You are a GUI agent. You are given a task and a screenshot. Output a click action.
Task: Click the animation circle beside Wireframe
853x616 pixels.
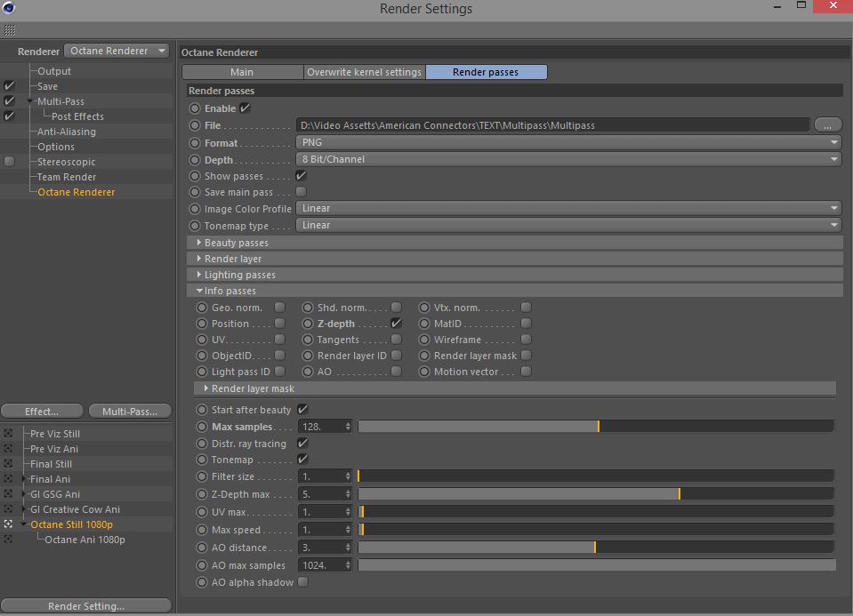coord(424,340)
